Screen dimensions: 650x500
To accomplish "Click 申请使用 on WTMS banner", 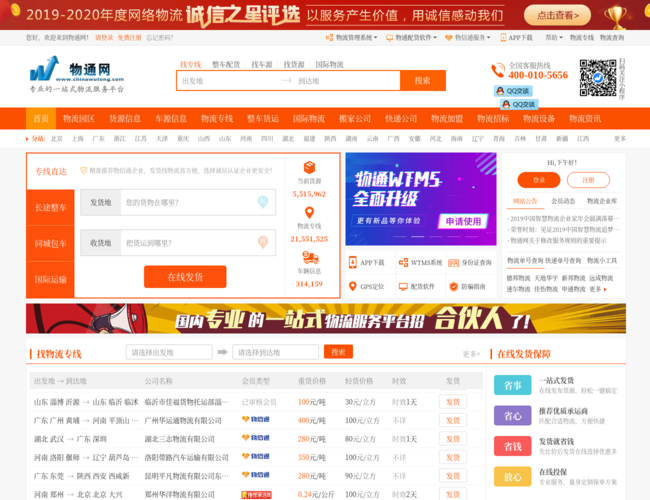I will coord(463,221).
